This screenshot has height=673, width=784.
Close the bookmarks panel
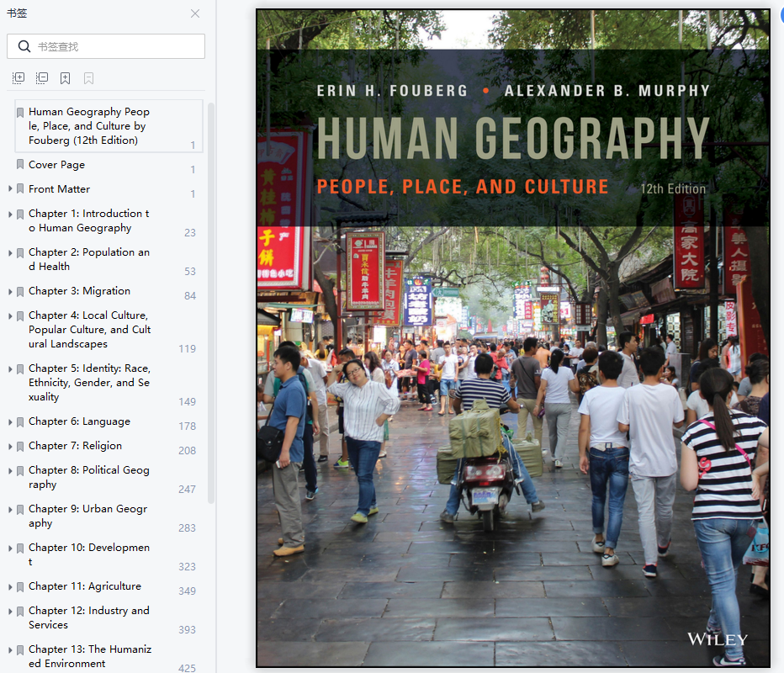click(x=195, y=13)
